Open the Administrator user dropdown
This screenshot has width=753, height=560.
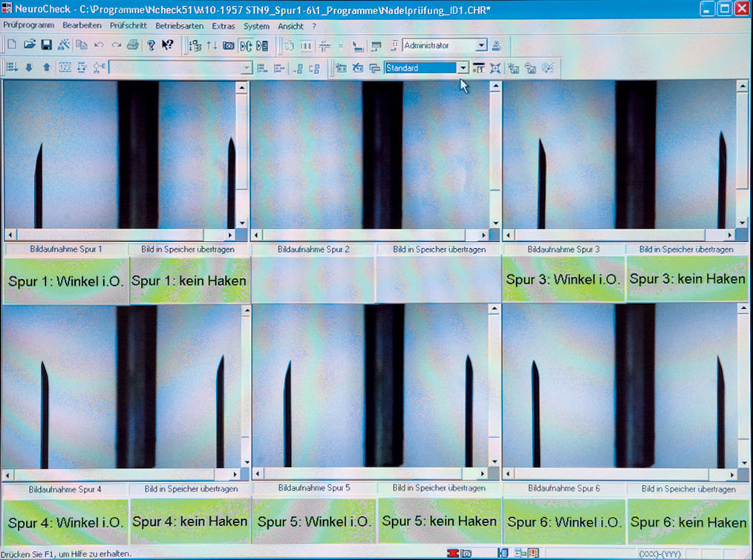click(x=481, y=45)
